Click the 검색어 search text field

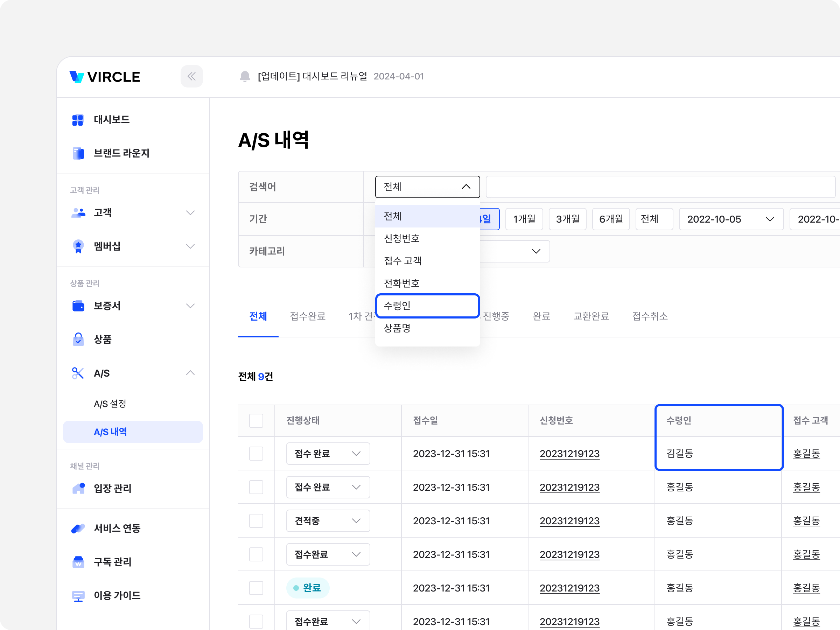(x=660, y=187)
